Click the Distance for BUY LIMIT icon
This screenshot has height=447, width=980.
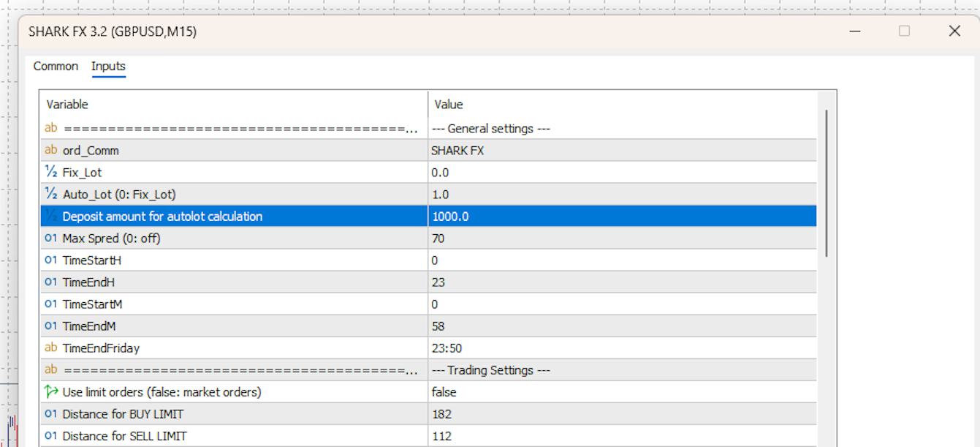pos(51,414)
